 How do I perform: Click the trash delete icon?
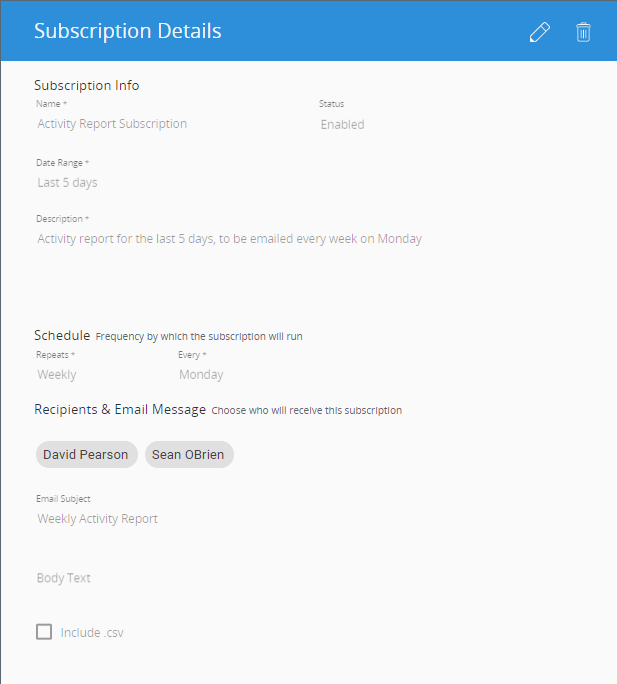click(x=583, y=32)
